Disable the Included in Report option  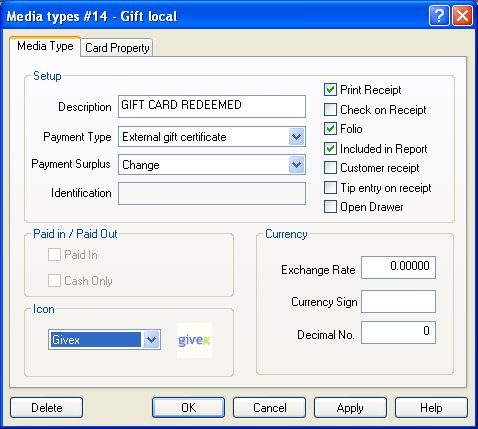tap(330, 149)
